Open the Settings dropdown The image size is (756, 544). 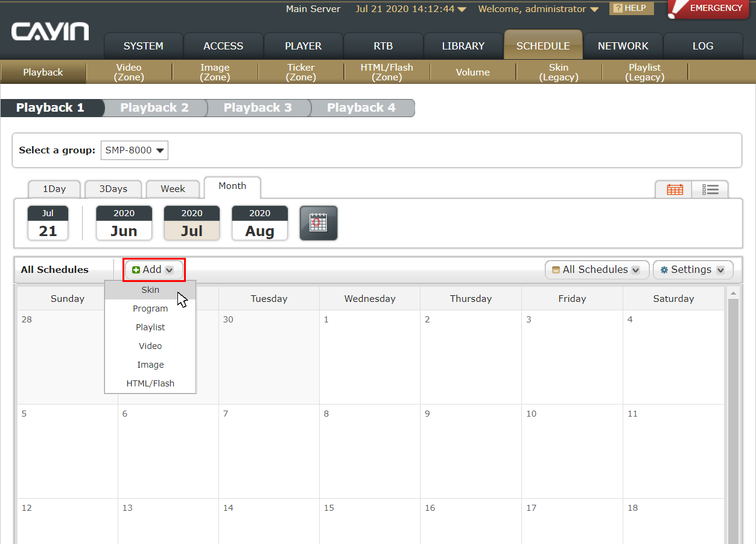tap(693, 270)
